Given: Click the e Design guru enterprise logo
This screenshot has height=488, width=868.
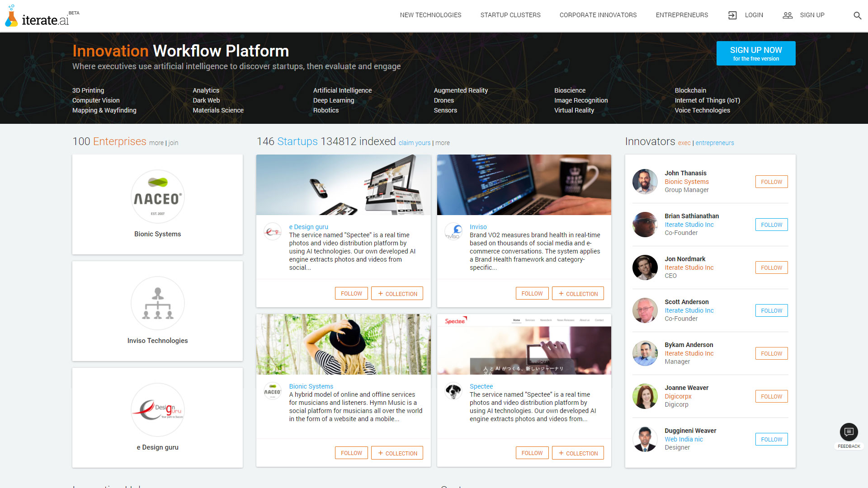Looking at the screenshot, I should click(x=157, y=410).
